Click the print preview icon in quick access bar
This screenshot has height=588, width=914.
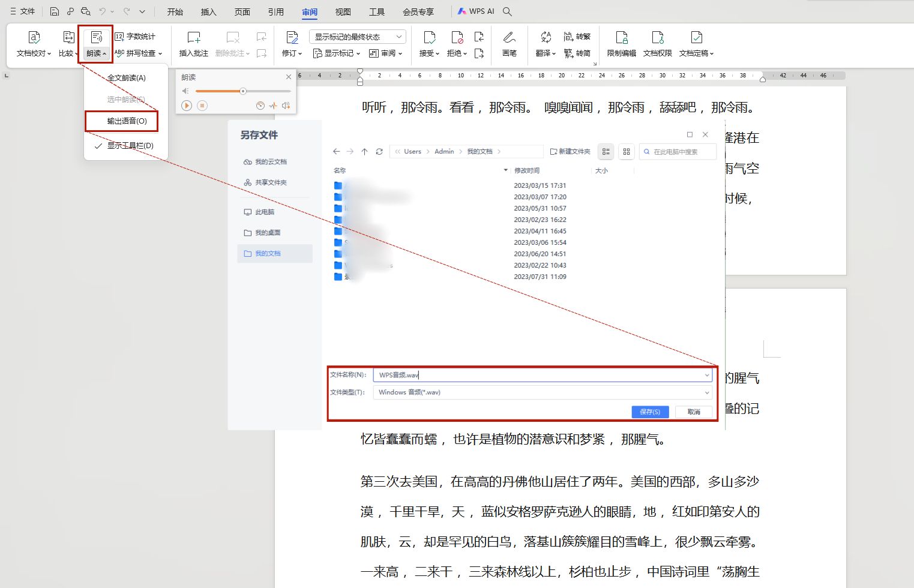(x=86, y=11)
